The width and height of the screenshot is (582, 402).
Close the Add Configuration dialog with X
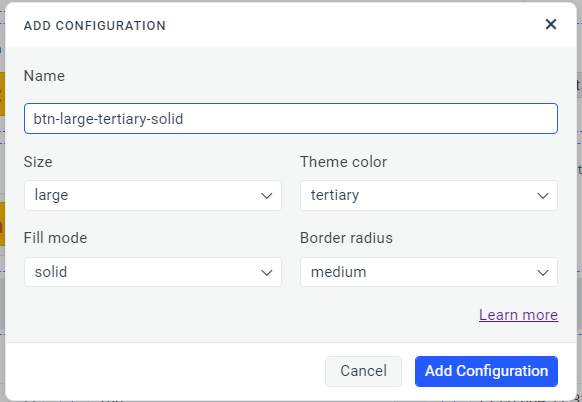[551, 24]
